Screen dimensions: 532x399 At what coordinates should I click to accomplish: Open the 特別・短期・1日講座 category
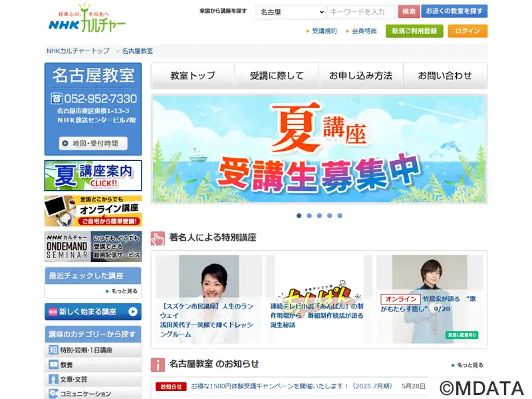(x=93, y=350)
